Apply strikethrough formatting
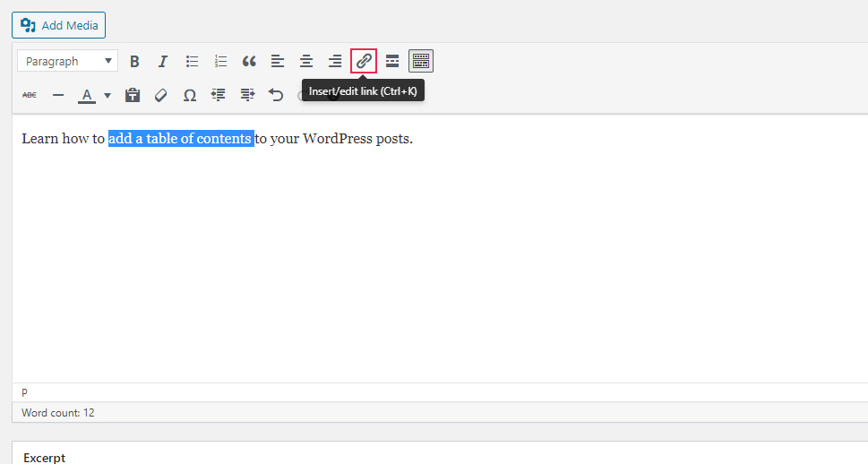The height and width of the screenshot is (464, 868). [30, 95]
